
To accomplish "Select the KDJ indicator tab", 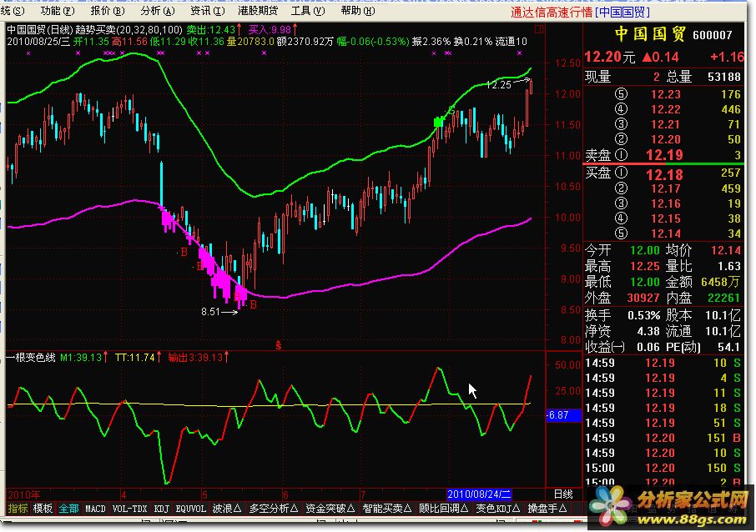I will pyautogui.click(x=162, y=509).
